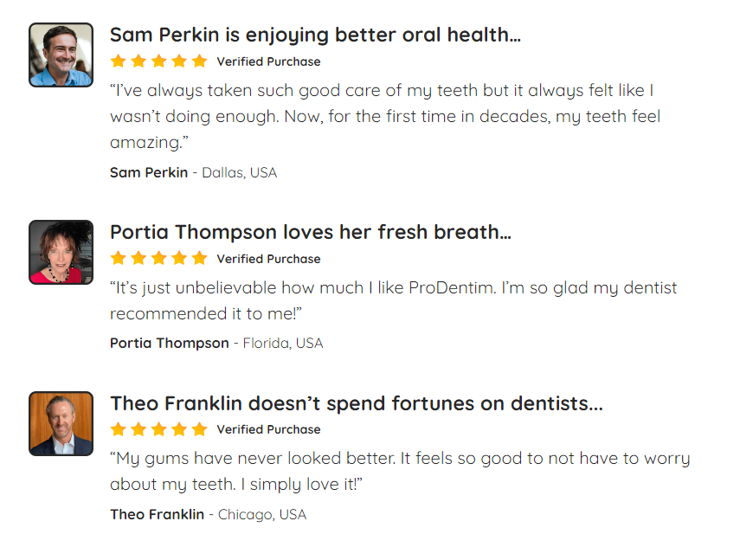Click the quote starting 'My gums have never looked better'

[x=399, y=471]
